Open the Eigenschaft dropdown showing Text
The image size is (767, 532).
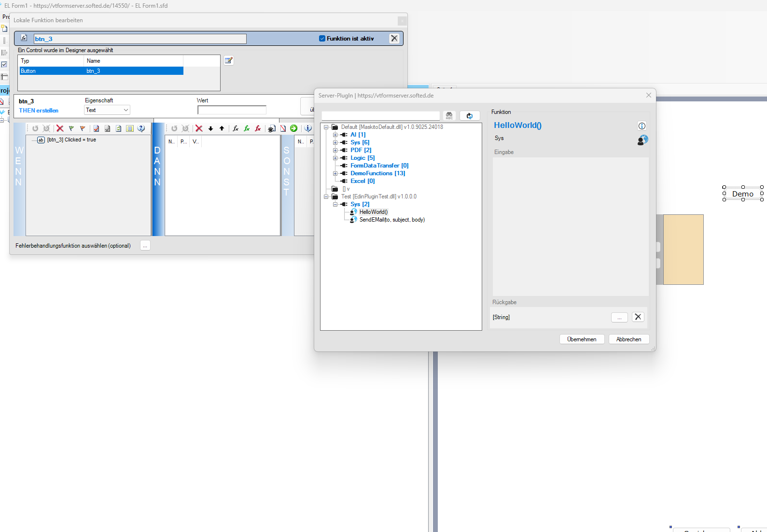[x=108, y=110]
